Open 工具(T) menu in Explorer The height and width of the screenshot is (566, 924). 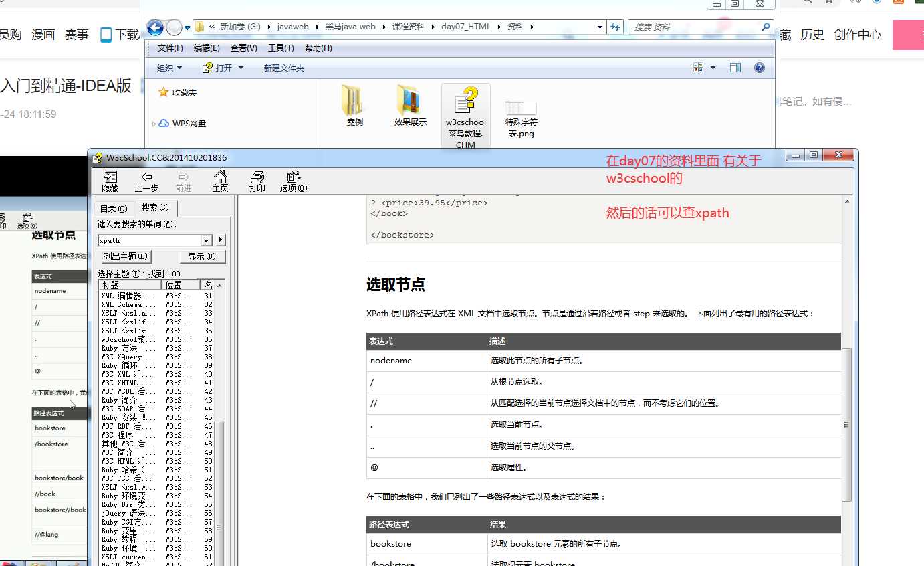pyautogui.click(x=281, y=48)
